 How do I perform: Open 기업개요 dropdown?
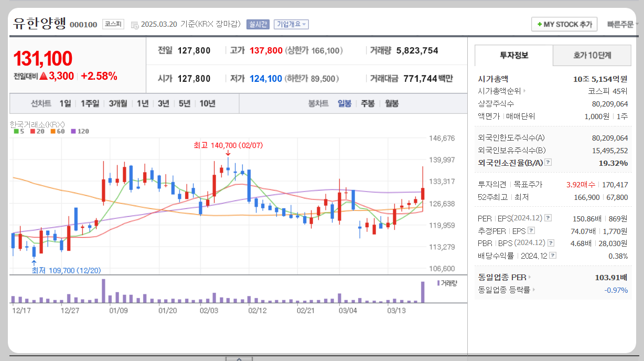291,24
